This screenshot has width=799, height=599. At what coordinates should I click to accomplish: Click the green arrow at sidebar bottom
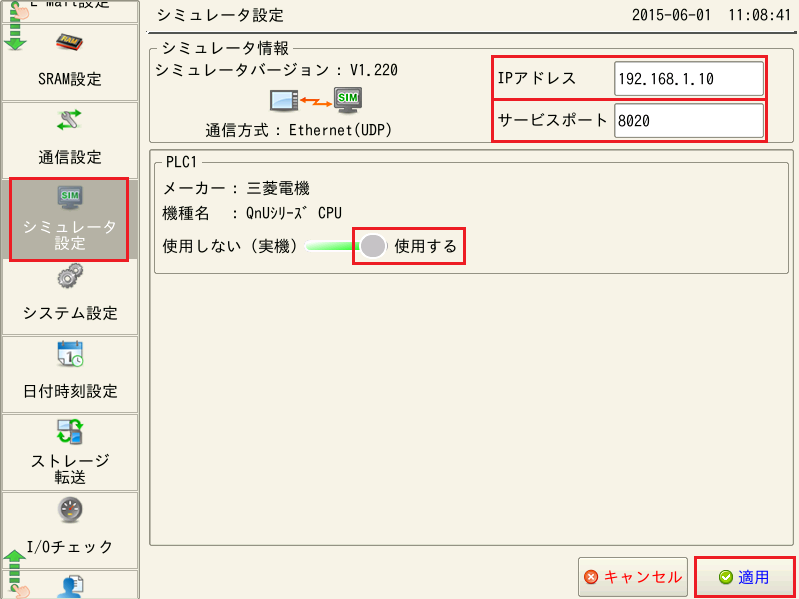[x=15, y=570]
